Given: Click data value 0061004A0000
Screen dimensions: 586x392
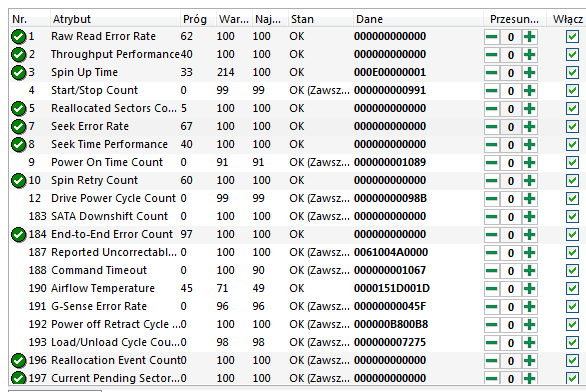Looking at the screenshot, I should (391, 253).
